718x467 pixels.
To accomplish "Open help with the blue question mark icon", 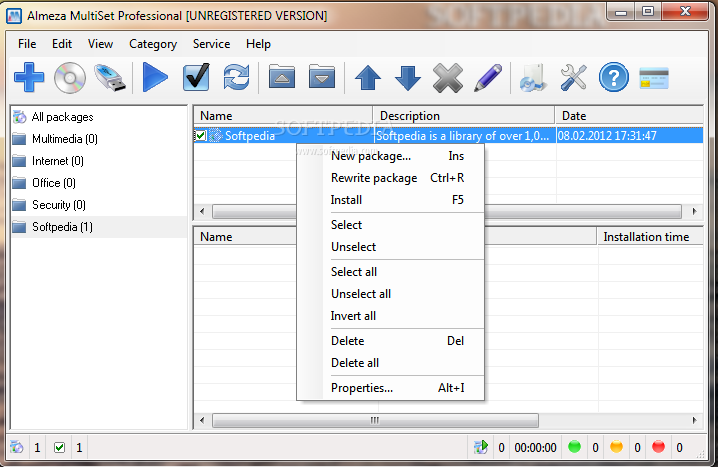I will pyautogui.click(x=614, y=77).
